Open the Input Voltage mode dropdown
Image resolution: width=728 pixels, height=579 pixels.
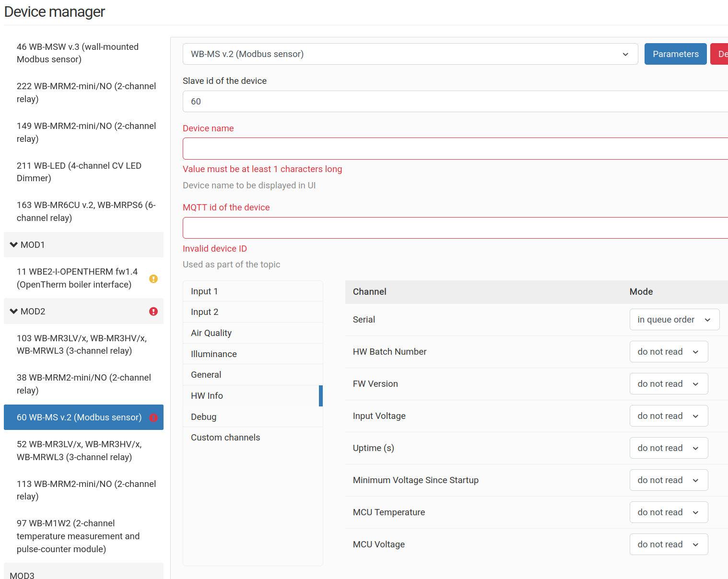pos(668,416)
